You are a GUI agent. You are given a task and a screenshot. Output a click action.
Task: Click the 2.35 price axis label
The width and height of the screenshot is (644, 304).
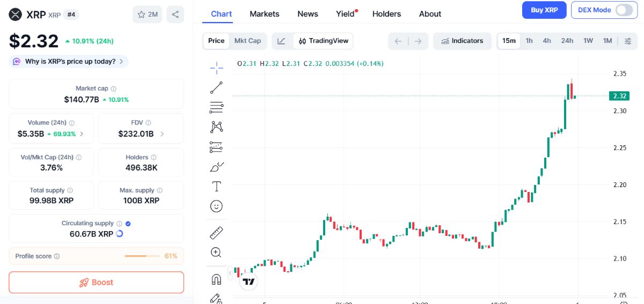[620, 73]
